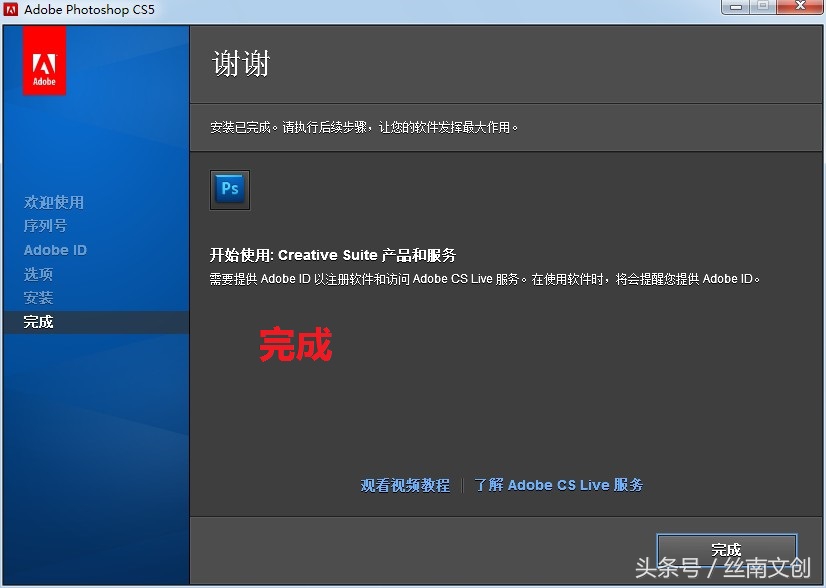Select the 选项 step in the sidebar
The width and height of the screenshot is (826, 588).
(38, 274)
